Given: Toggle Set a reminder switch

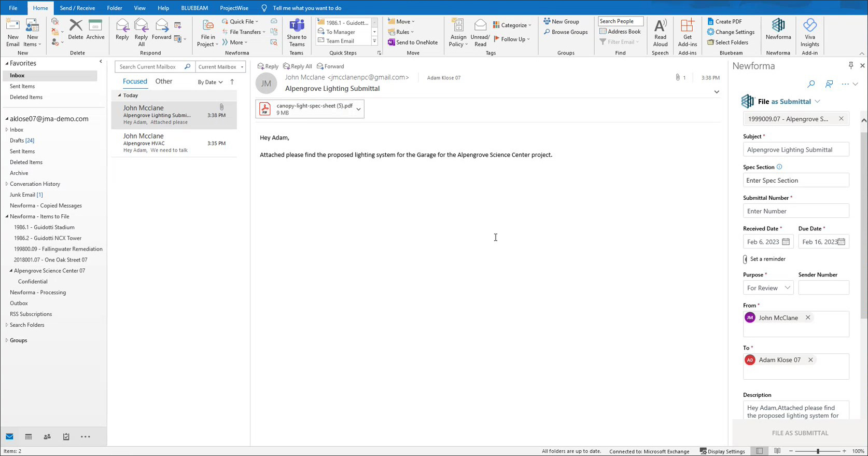Looking at the screenshot, I should (745, 259).
